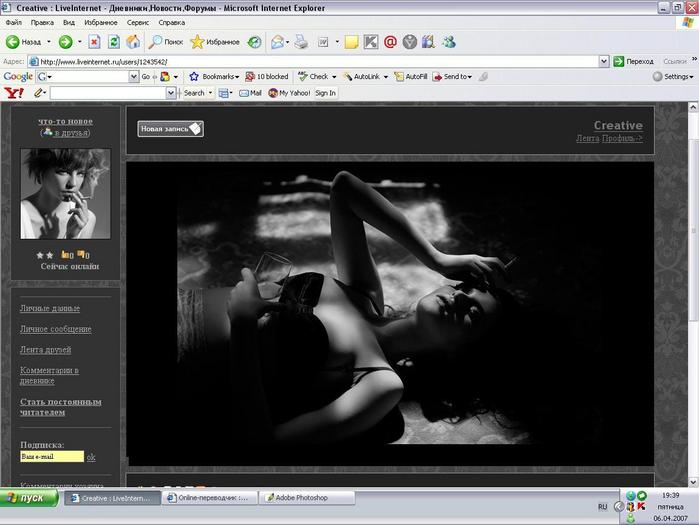
Task: Click the Messenger buddy icon in toolbar
Action: coord(449,42)
